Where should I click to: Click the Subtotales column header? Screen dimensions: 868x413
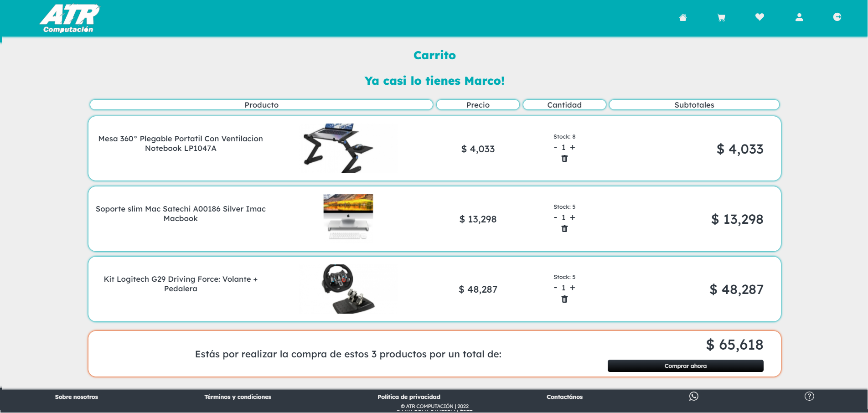coord(694,105)
